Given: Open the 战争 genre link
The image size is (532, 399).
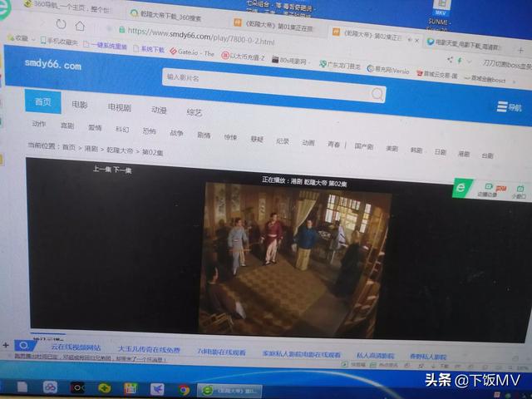Looking at the screenshot, I should [x=176, y=133].
